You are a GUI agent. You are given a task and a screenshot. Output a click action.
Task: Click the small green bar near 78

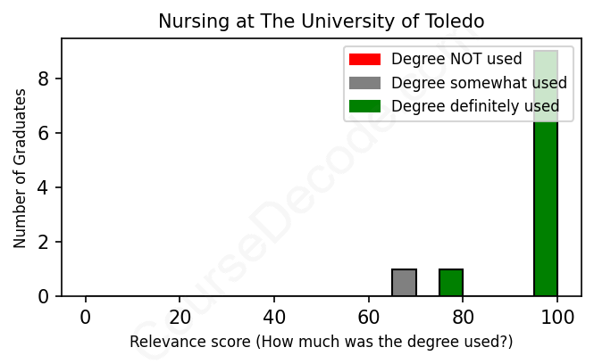[451, 283]
